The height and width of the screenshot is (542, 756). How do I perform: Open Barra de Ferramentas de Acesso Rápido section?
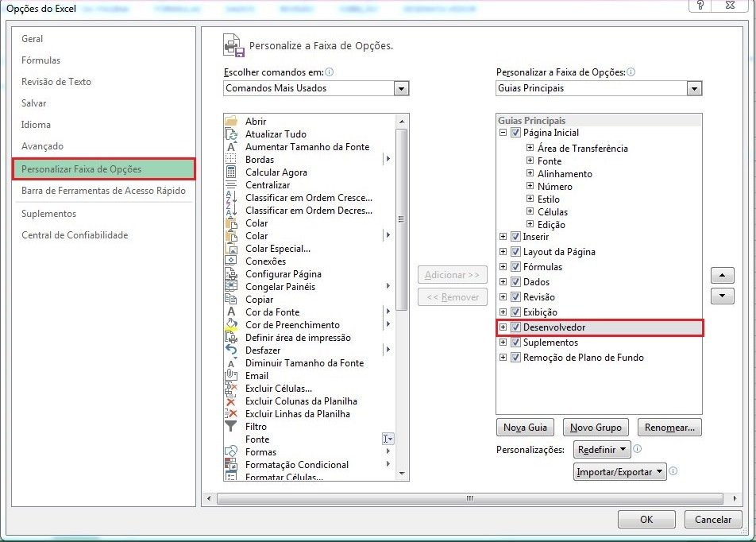pyautogui.click(x=103, y=191)
